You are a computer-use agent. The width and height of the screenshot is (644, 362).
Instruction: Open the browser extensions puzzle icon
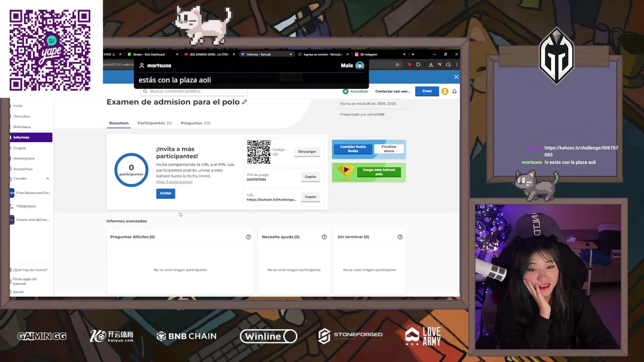tap(418, 65)
